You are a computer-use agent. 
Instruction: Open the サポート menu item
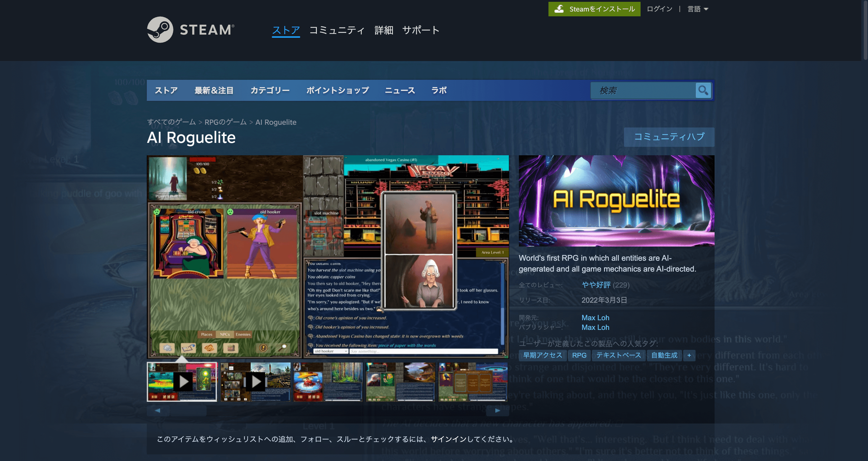click(x=420, y=30)
